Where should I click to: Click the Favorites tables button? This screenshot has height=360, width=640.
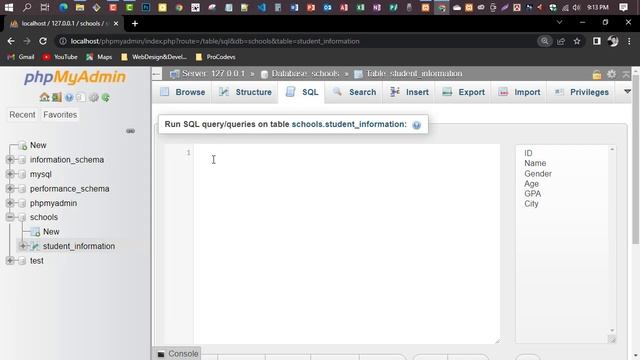coord(60,115)
